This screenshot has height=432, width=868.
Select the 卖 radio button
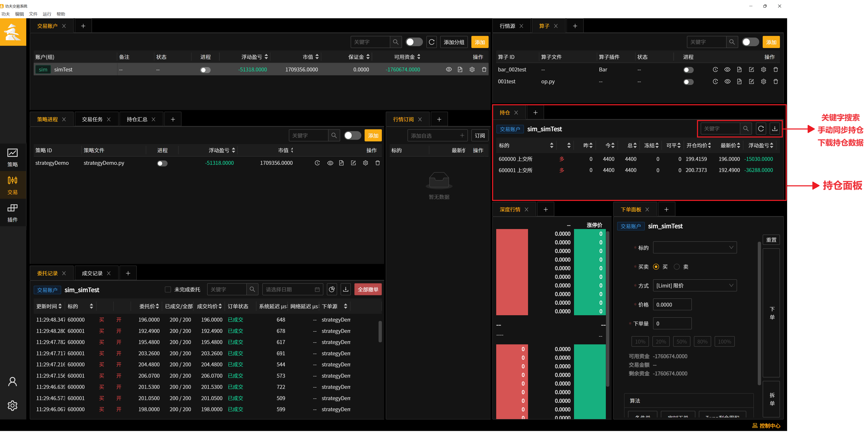[x=676, y=267]
